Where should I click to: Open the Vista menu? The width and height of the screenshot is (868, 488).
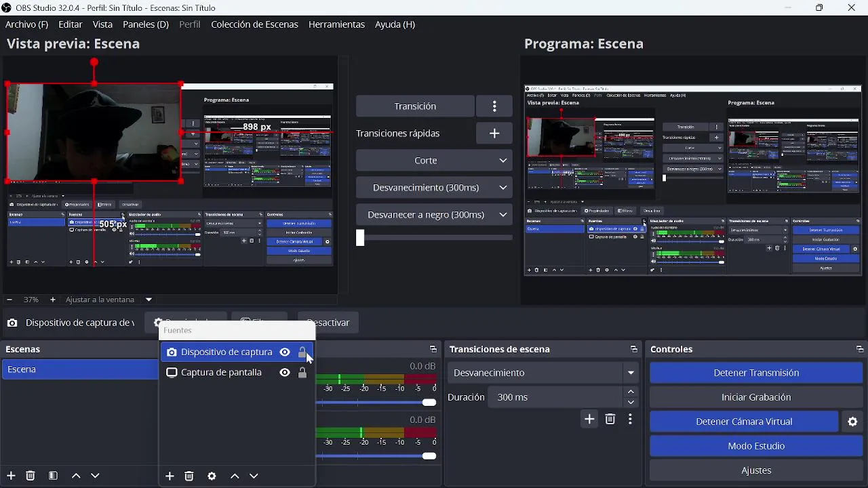102,24
